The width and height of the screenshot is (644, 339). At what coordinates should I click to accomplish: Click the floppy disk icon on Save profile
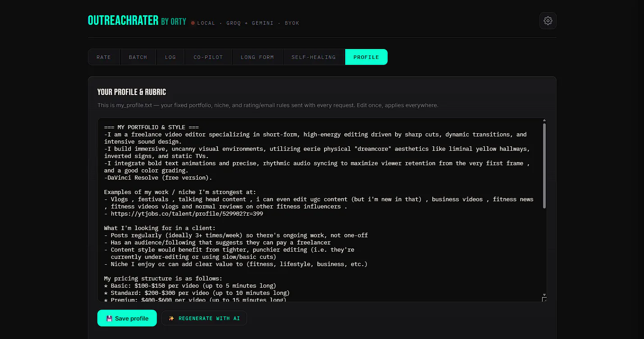(109, 318)
